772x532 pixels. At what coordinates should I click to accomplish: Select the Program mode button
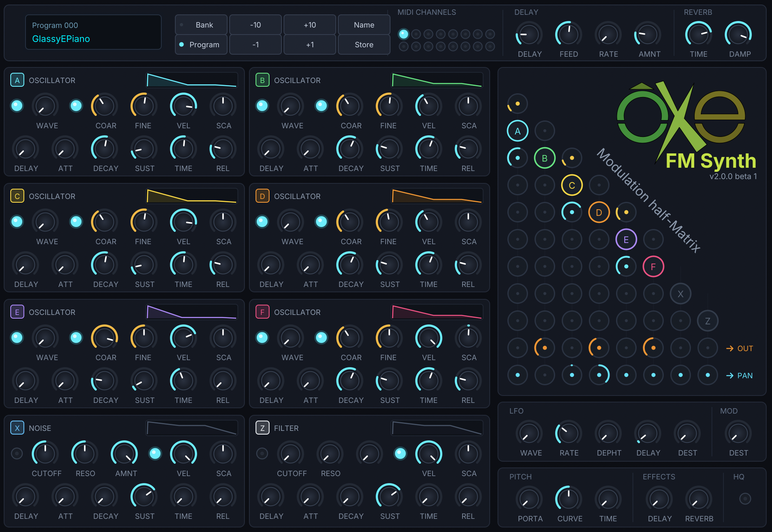pyautogui.click(x=201, y=44)
